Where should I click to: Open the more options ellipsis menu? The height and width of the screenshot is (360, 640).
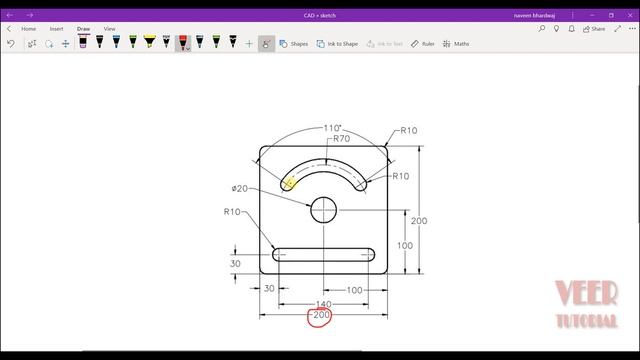[632, 29]
